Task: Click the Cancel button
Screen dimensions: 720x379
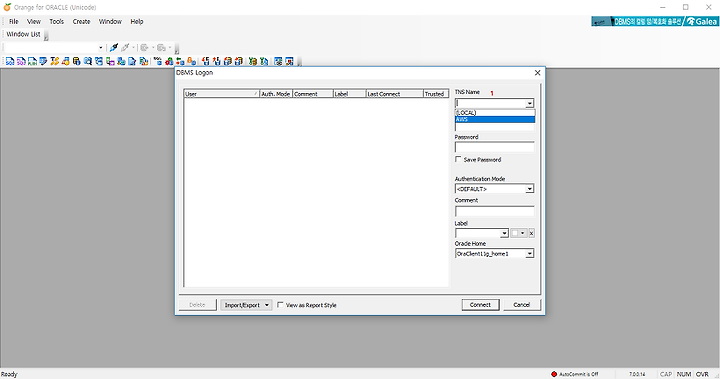Action: point(522,305)
